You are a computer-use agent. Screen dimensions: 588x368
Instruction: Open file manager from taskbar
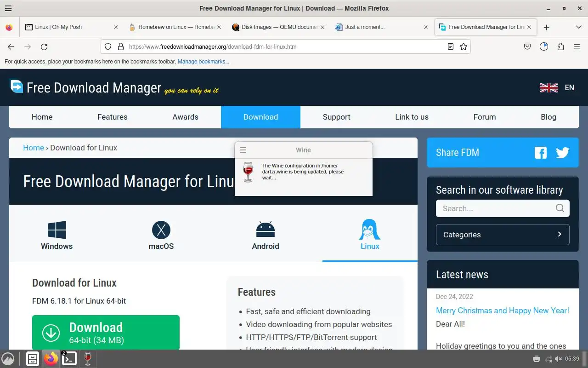33,359
